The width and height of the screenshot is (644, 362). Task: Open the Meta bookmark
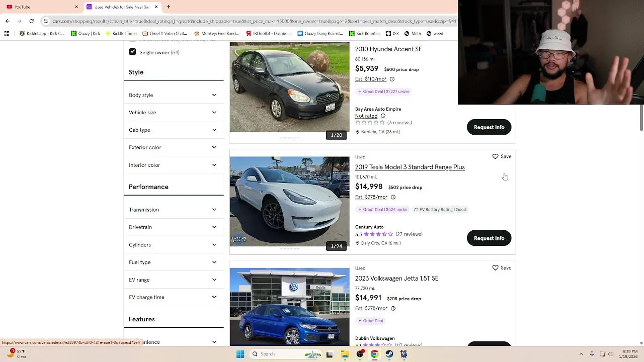point(412,33)
